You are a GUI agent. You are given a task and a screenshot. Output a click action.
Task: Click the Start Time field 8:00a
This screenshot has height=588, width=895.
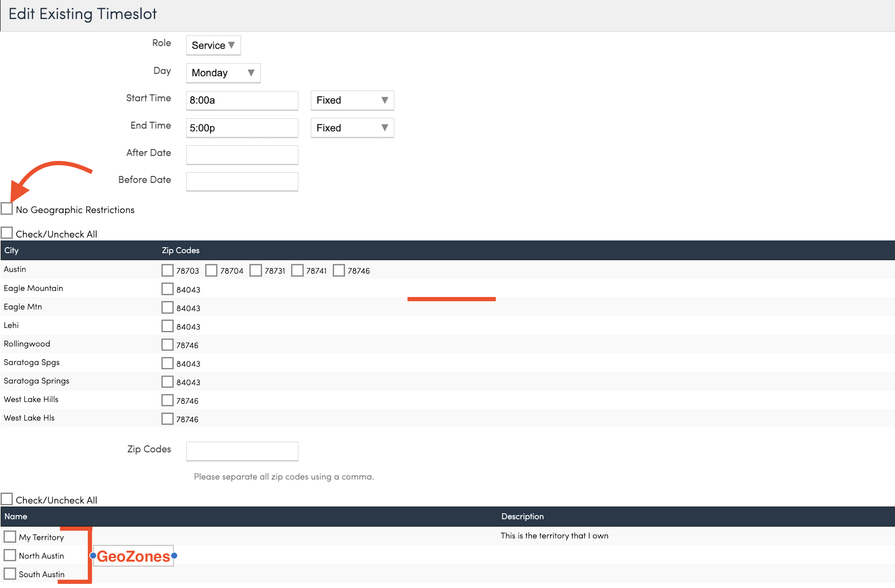coord(242,100)
